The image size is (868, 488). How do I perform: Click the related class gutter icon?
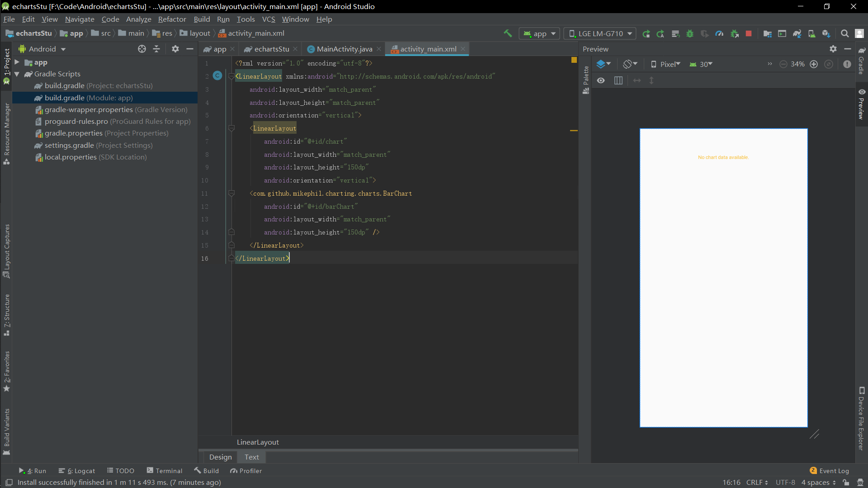coord(217,76)
